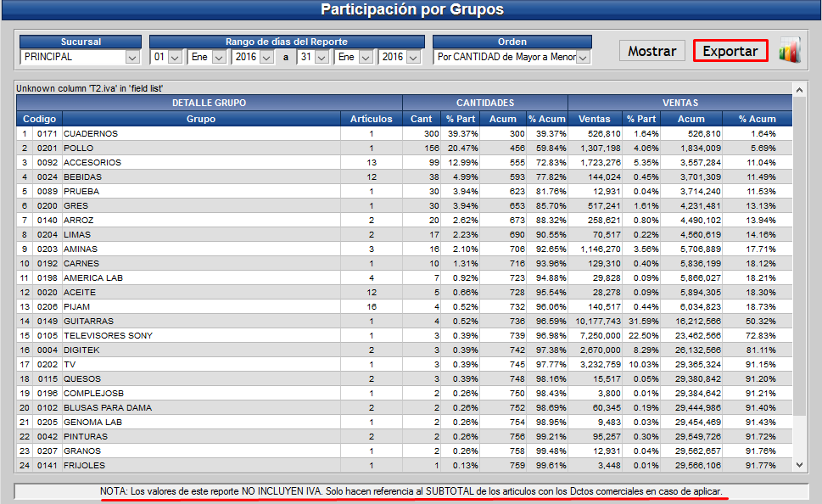Click the Ventas column header

pos(595,119)
